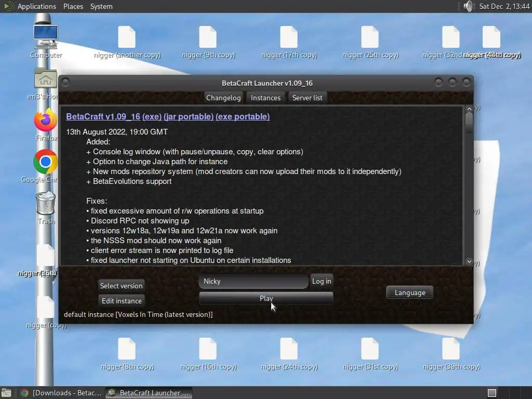The height and width of the screenshot is (399, 532).
Task: Open the Trash desktop icon
Action: coord(46,203)
